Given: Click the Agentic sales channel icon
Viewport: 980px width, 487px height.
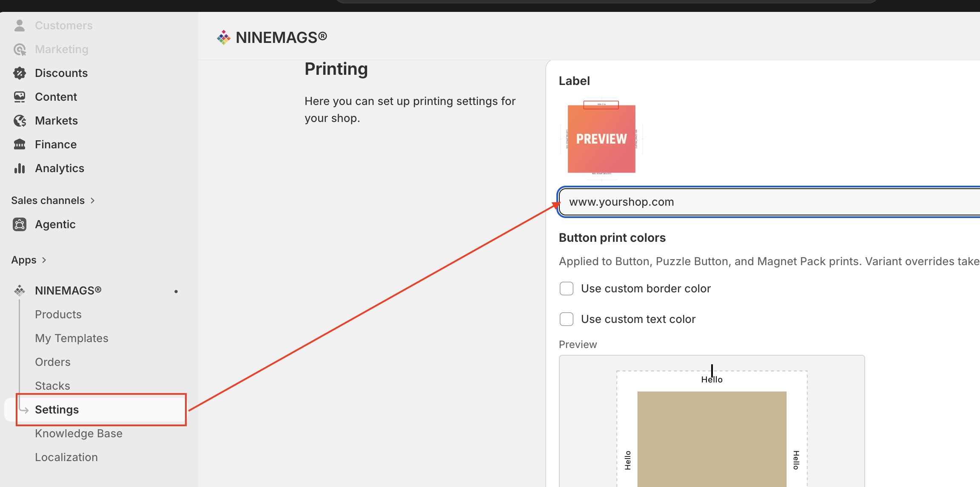Looking at the screenshot, I should tap(20, 224).
